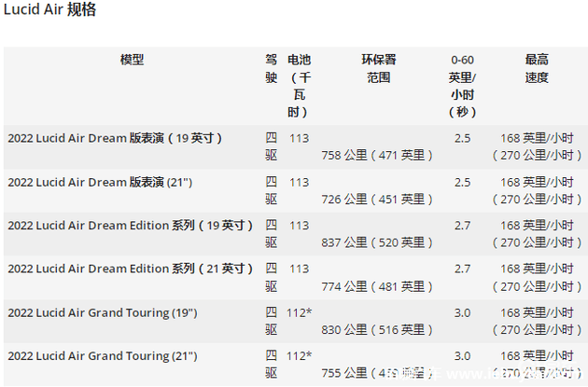Viewport: 588px width, 387px height.
Task: Click the 驾驶 column header
Action: click(271, 69)
